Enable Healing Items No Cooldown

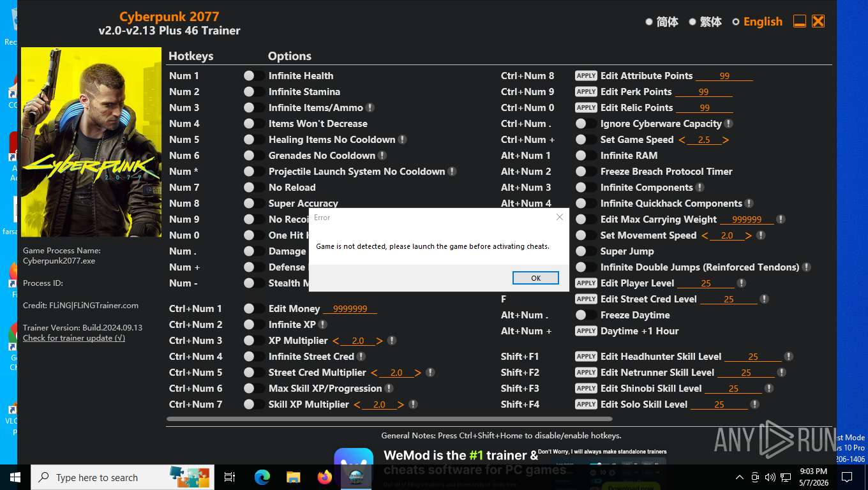(x=254, y=139)
